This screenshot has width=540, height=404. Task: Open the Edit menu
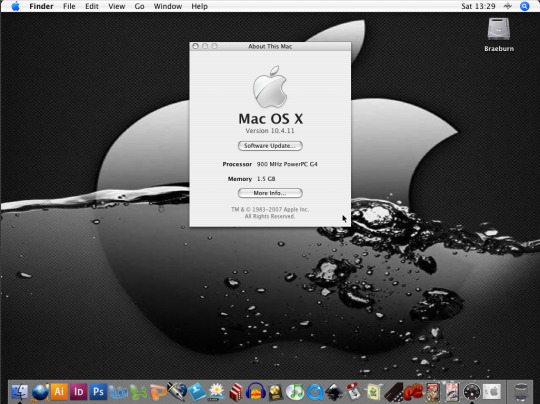92,6
